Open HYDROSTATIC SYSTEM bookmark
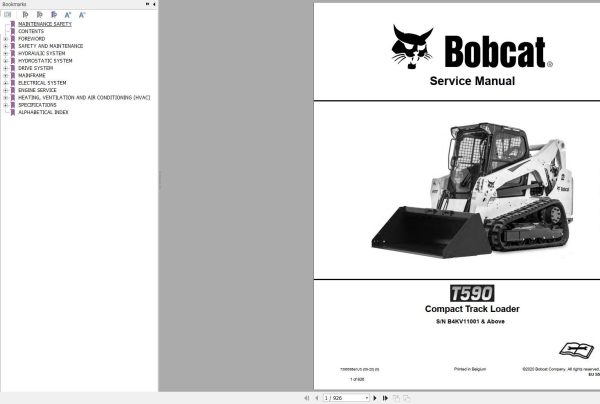Image resolution: width=600 pixels, height=404 pixels. pos(45,61)
